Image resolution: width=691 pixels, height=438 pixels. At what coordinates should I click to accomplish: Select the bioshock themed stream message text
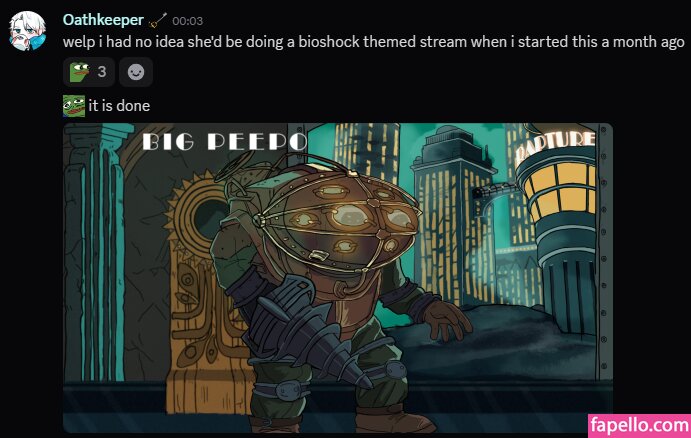(x=373, y=42)
